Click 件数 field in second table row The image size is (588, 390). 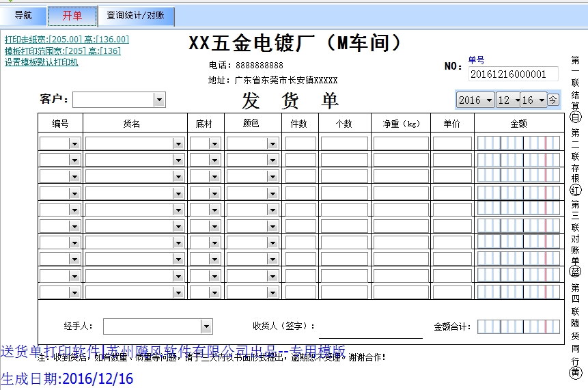pyautogui.click(x=300, y=160)
